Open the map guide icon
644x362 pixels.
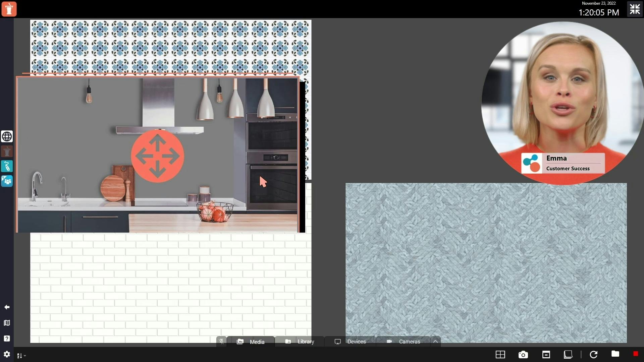tap(7, 323)
